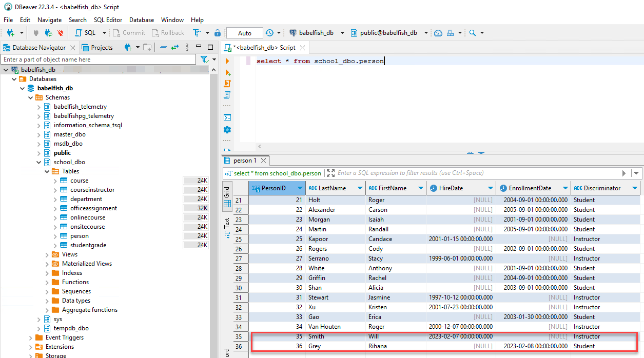This screenshot has height=358, width=644.
Task: Collapse the school_dbo schema node
Action: coord(39,162)
